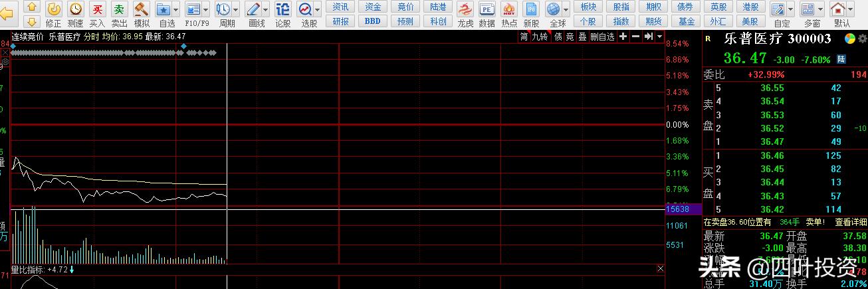Expand the 自定 dropdown arrow
Viewport: 868px width, 289px height.
pos(791,10)
